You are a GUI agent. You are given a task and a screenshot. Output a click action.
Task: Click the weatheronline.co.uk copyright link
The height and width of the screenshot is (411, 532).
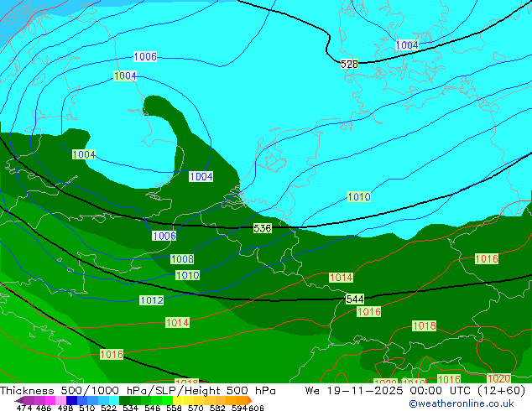[462, 403]
